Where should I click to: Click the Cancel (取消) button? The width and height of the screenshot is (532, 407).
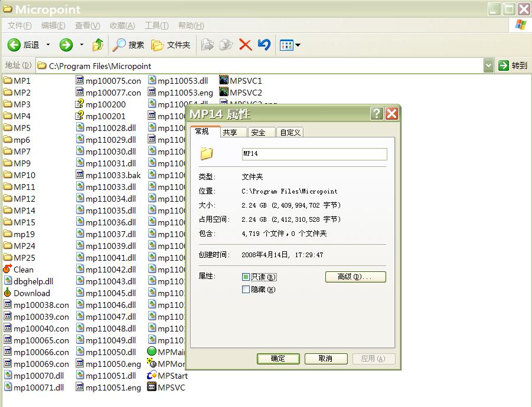point(326,359)
